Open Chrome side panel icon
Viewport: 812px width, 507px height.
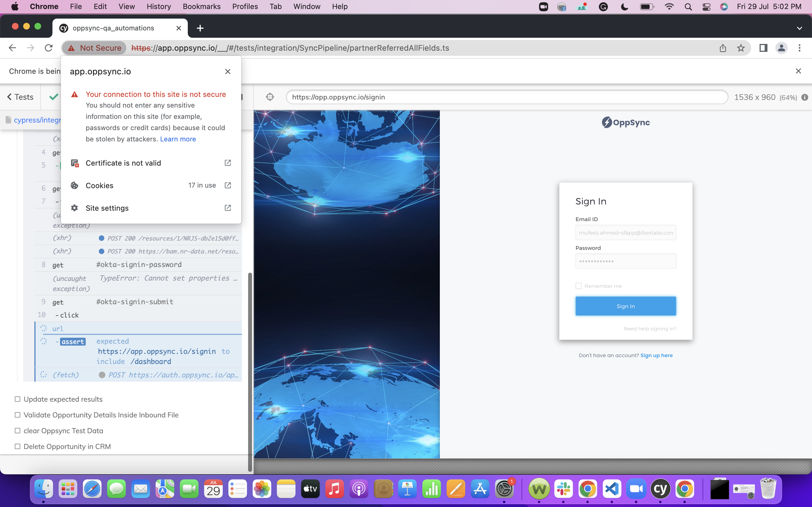pos(763,48)
